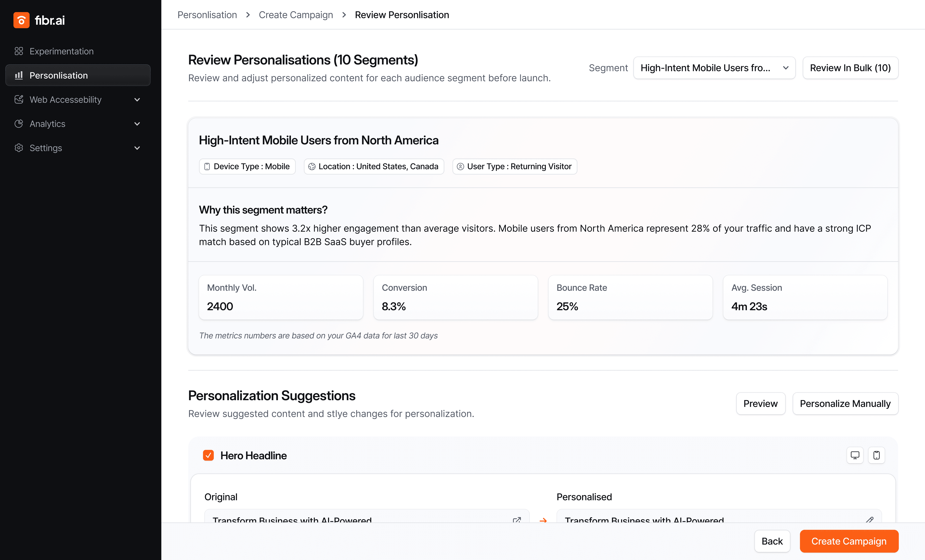Switch to mobile view icon for Hero Headline
The width and height of the screenshot is (925, 560).
point(876,455)
